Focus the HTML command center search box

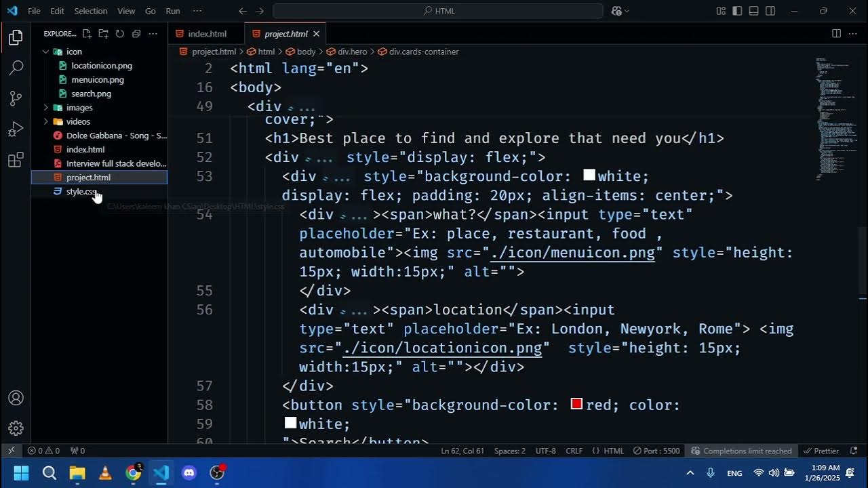[x=438, y=11]
